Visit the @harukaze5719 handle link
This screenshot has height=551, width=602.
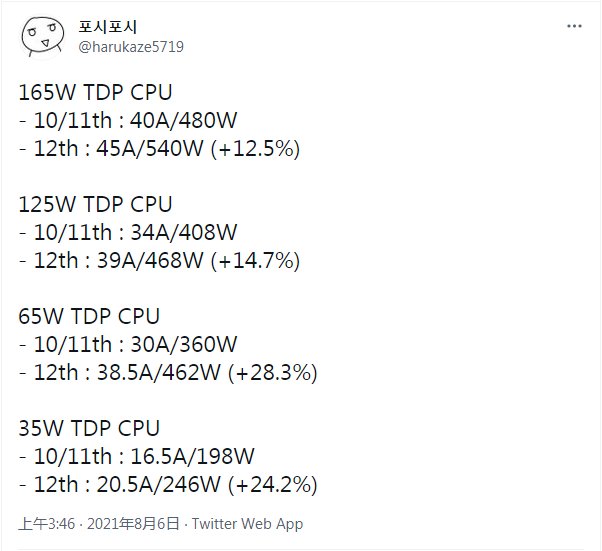(131, 46)
